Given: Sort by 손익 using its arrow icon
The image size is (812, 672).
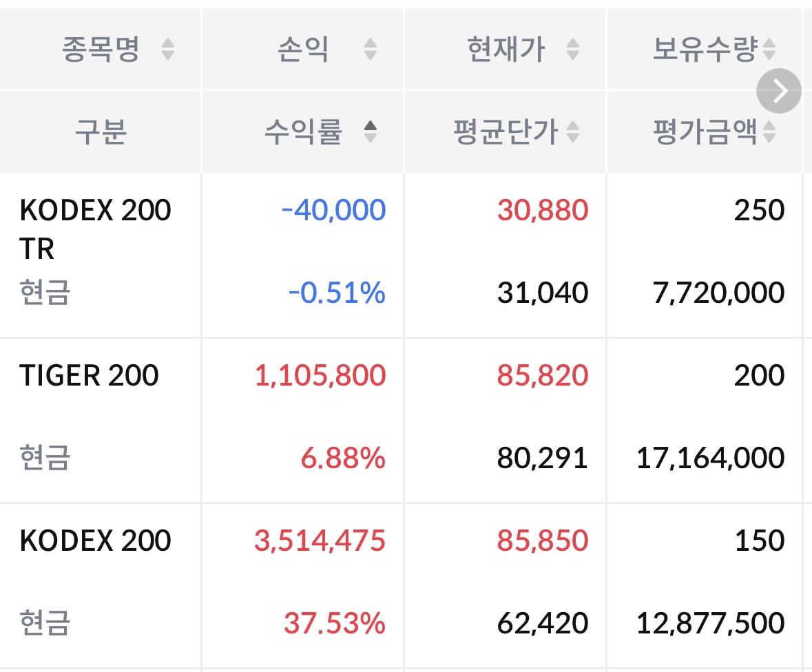Looking at the screenshot, I should [x=371, y=50].
